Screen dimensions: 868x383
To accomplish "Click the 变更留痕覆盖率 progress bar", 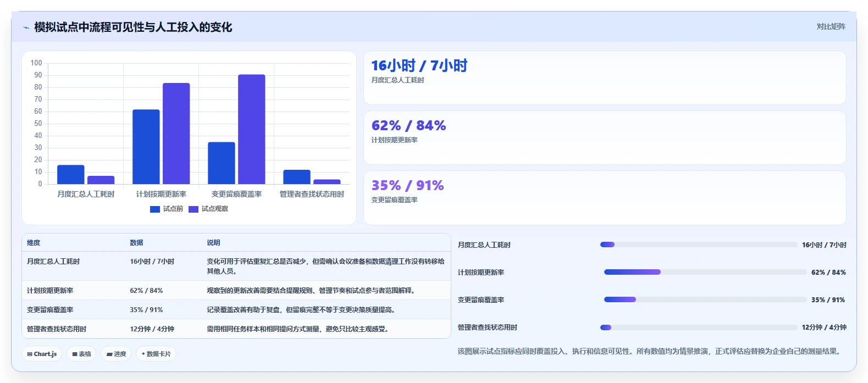I will tap(705, 299).
